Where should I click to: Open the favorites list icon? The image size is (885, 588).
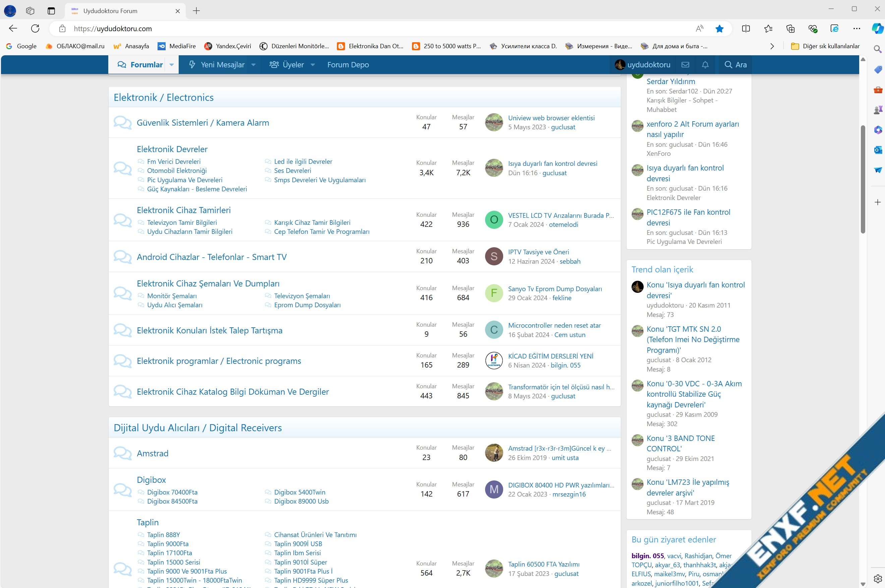click(x=768, y=28)
